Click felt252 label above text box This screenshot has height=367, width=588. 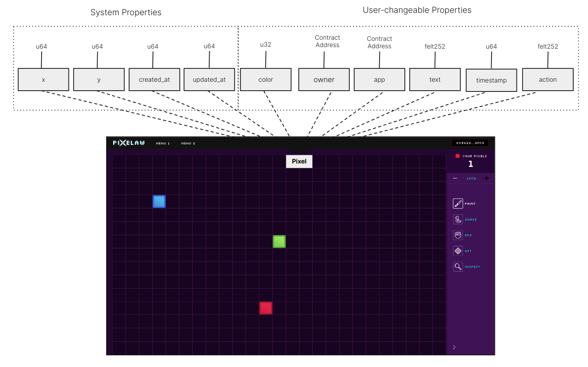[435, 47]
